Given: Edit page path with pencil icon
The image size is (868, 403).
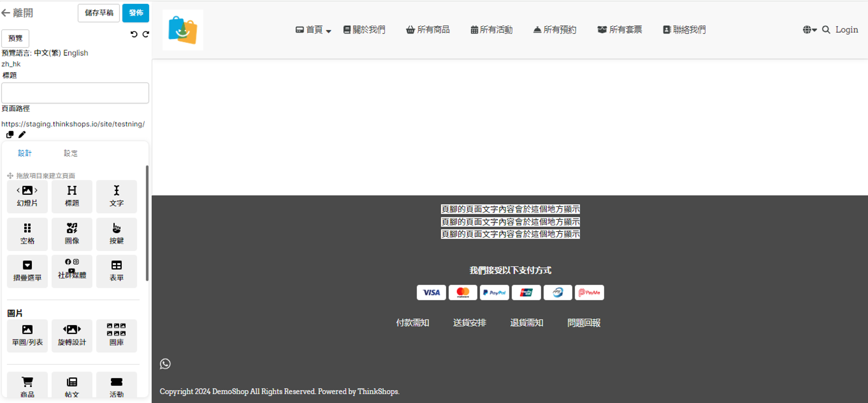Looking at the screenshot, I should pos(22,135).
